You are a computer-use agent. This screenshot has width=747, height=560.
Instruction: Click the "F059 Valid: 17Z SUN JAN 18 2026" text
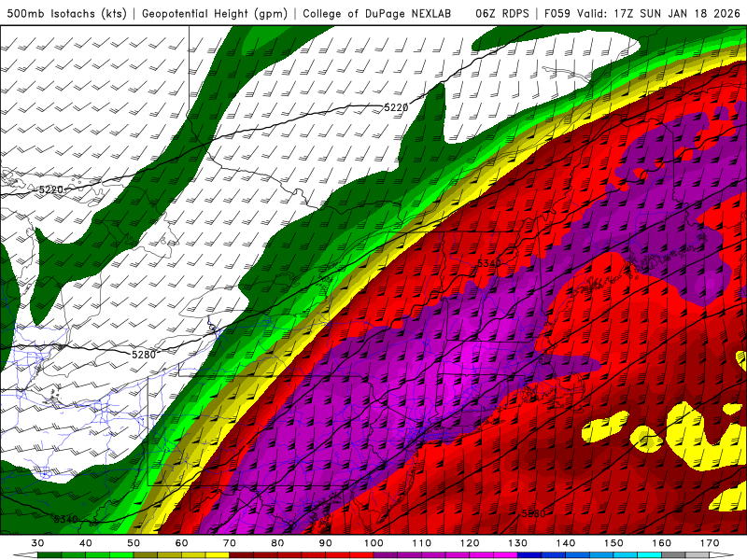coord(642,14)
